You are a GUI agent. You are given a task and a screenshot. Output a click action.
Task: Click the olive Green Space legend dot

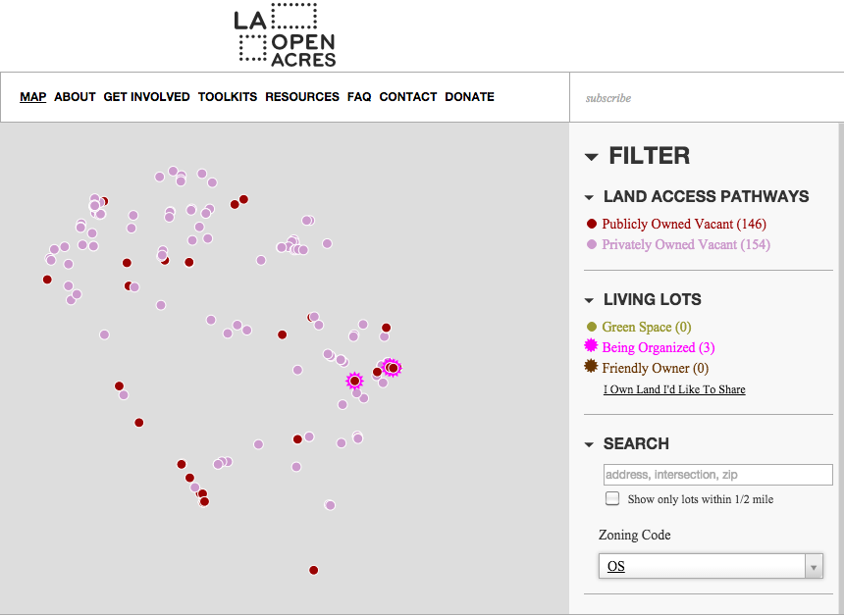[x=591, y=327]
